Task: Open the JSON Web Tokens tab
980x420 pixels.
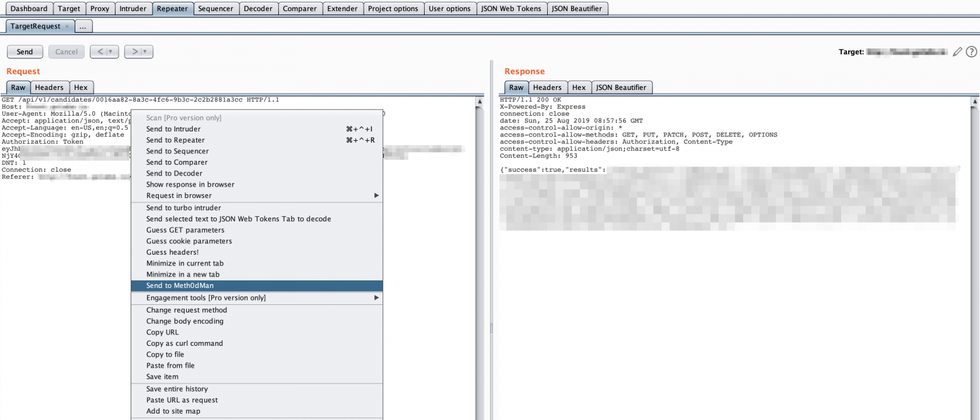Action: pyautogui.click(x=511, y=9)
